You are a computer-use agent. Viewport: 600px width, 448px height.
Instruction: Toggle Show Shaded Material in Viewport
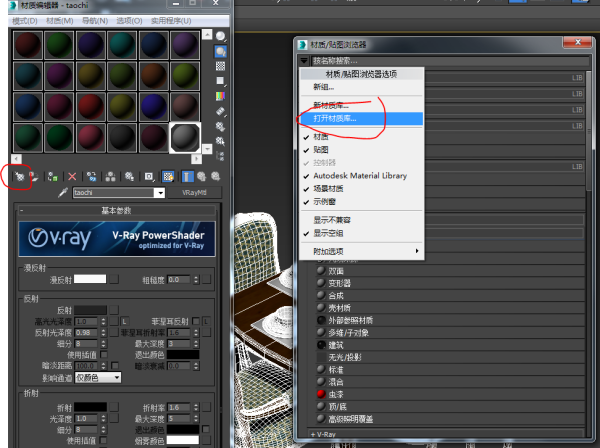click(x=168, y=176)
